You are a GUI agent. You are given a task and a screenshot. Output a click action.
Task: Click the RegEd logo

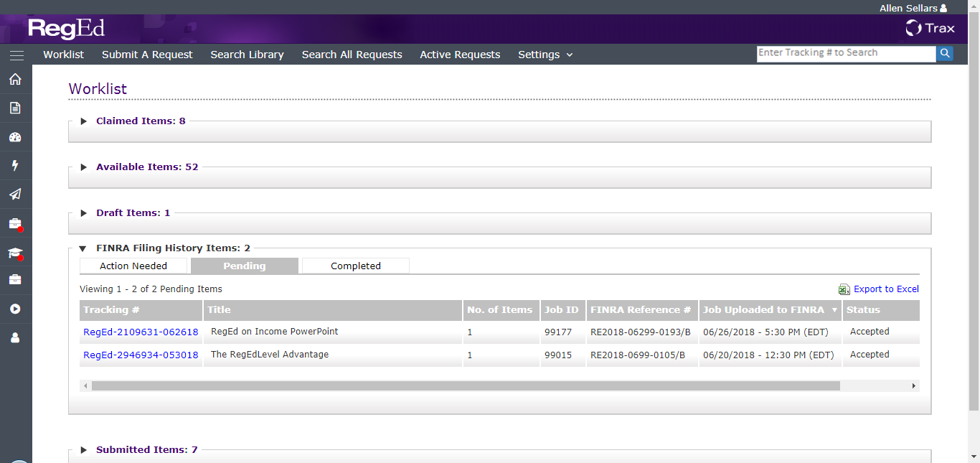point(66,29)
